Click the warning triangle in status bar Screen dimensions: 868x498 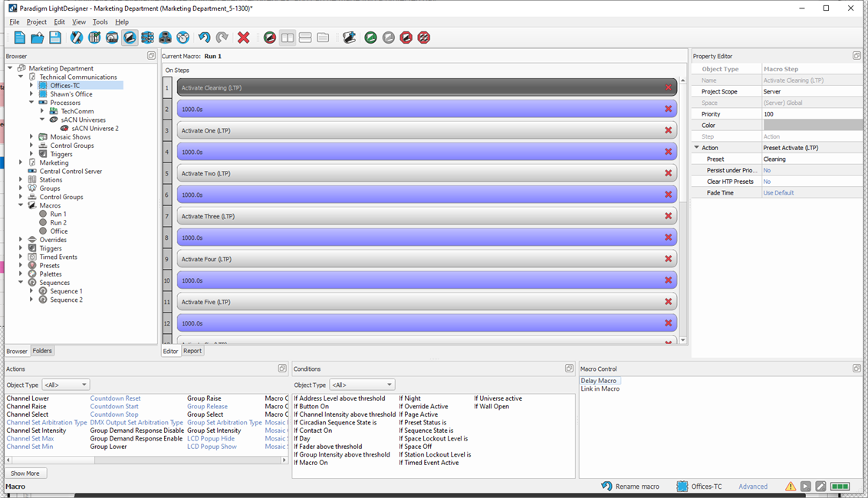coord(790,487)
